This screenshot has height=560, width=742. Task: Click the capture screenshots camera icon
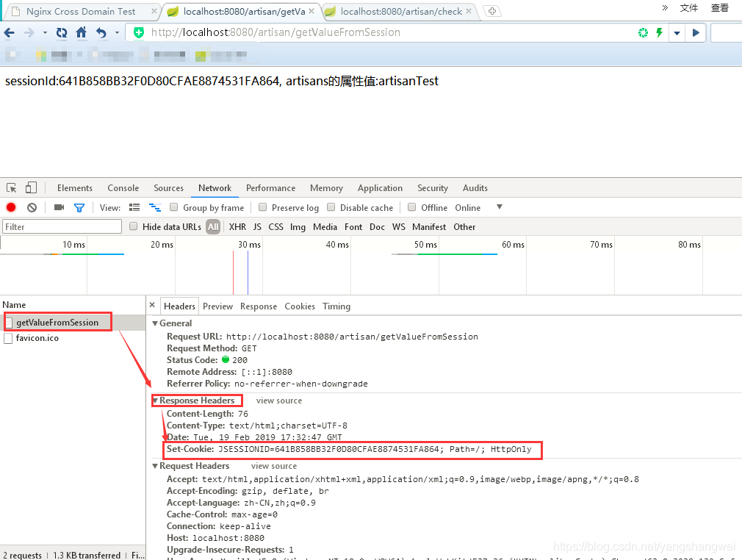[x=60, y=208]
